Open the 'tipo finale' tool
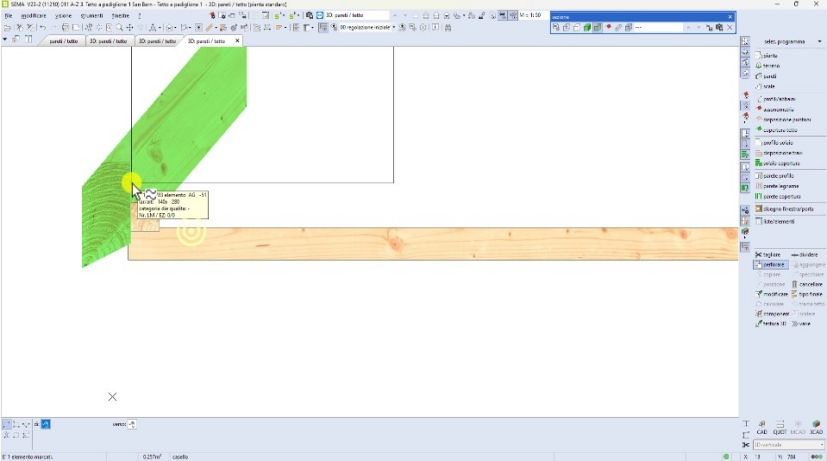827x461 pixels. (808, 294)
